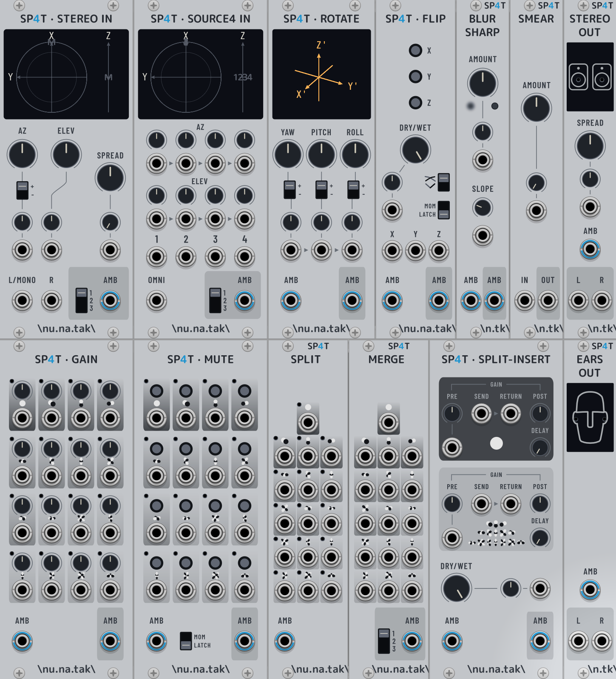
Task: Click the R output jack on Ears Out
Action: (602, 641)
